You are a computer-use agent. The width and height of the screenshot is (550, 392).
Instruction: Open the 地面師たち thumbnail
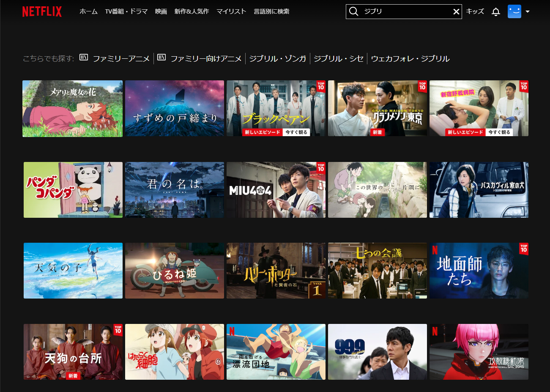tap(479, 271)
